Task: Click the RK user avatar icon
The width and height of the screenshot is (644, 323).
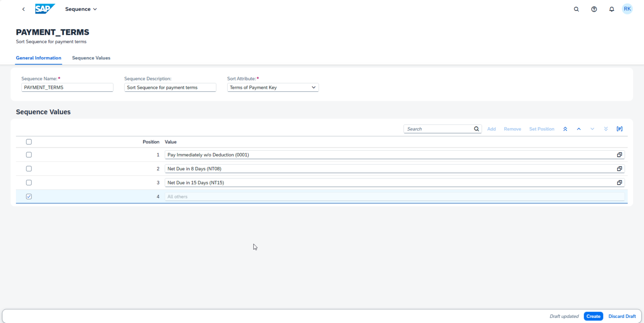Action: (627, 8)
